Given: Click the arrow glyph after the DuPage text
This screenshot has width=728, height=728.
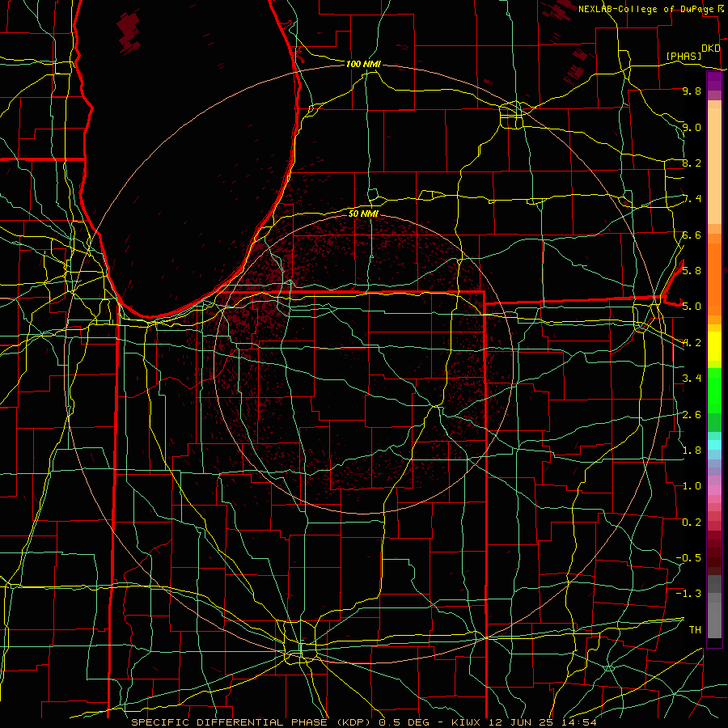Looking at the screenshot, I should 720,9.
